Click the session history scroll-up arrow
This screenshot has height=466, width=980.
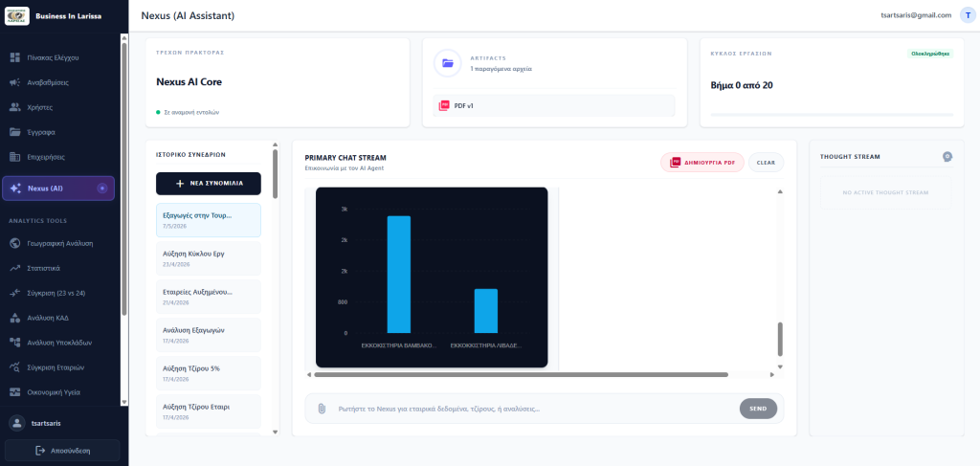(x=275, y=144)
